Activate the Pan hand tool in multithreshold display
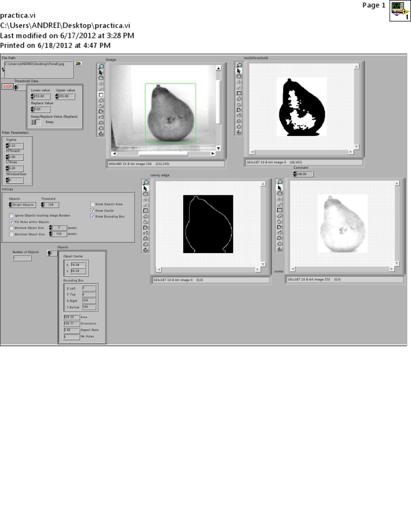The width and height of the screenshot is (411, 532). [239, 77]
